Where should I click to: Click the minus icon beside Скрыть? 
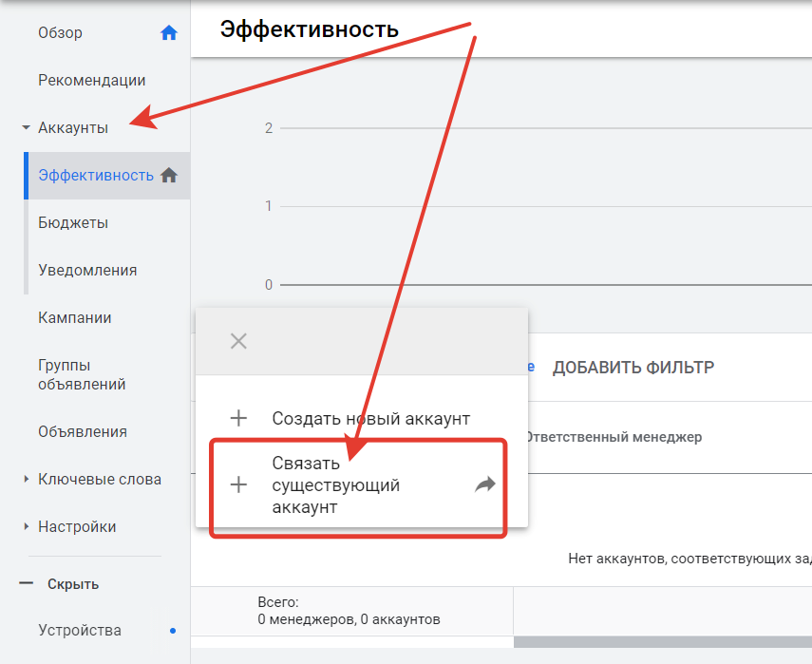[27, 584]
